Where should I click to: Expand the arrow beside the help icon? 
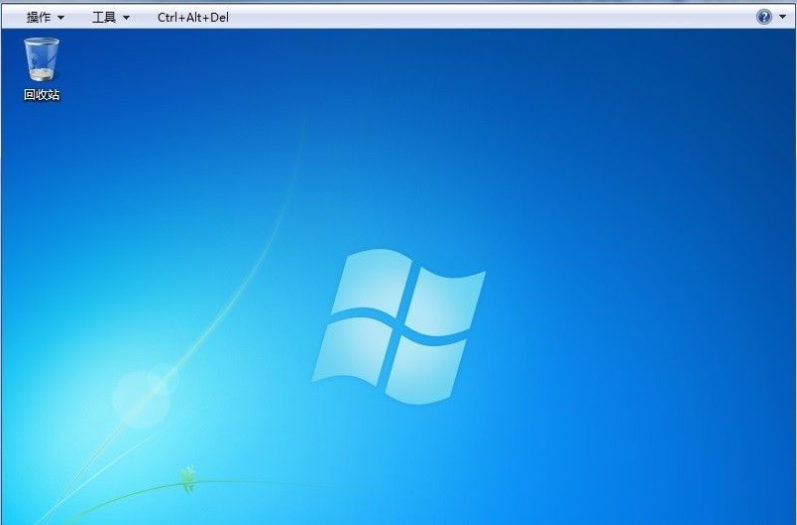[x=782, y=17]
